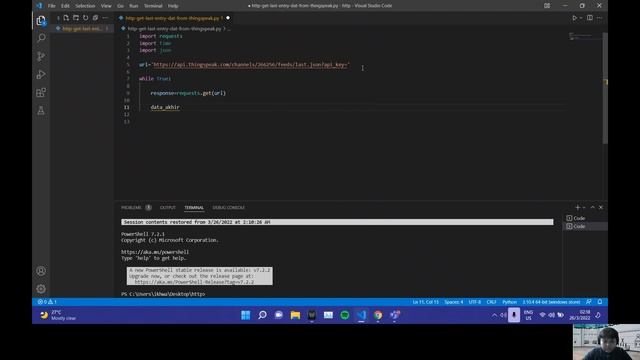Screen dimensions: 640x360
Task: Click errors and warnings status bar item
Action: 47,302
